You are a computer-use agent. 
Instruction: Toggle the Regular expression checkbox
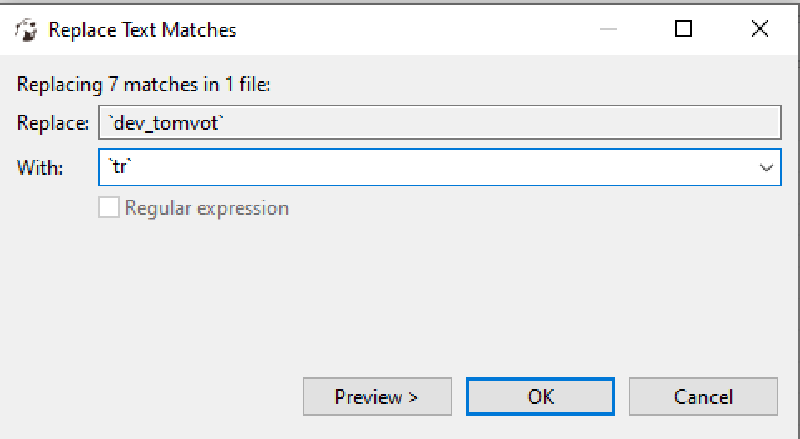tap(109, 208)
